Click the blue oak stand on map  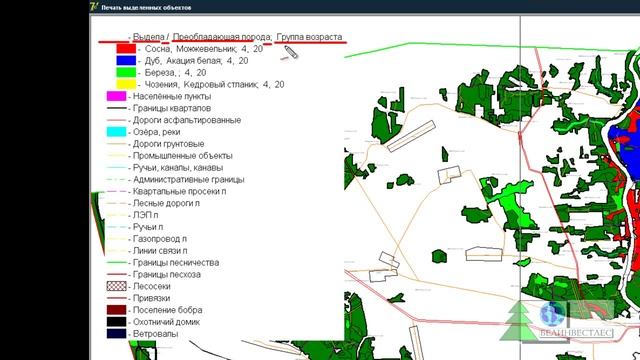629,152
